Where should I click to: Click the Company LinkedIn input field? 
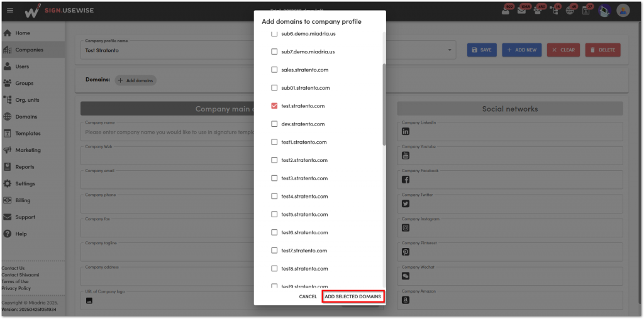pyautogui.click(x=509, y=131)
